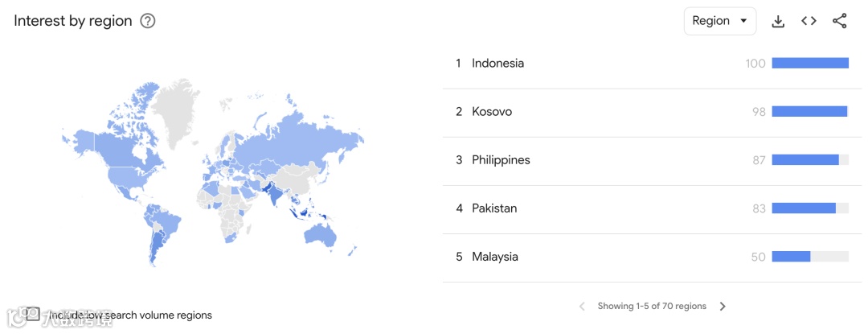The height and width of the screenshot is (334, 868).
Task: Click the previous page arrow
Action: pos(582,307)
